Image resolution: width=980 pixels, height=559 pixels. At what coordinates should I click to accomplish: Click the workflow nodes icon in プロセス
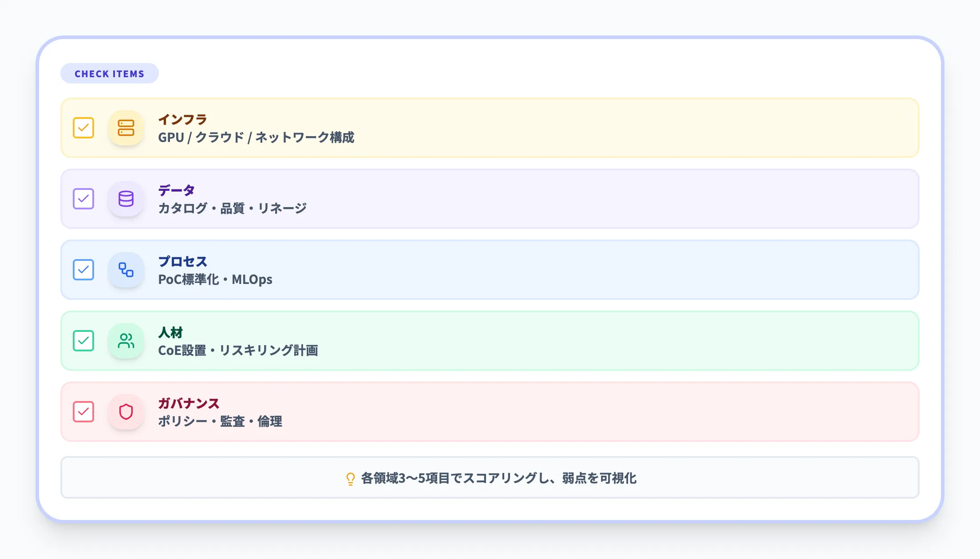point(126,270)
